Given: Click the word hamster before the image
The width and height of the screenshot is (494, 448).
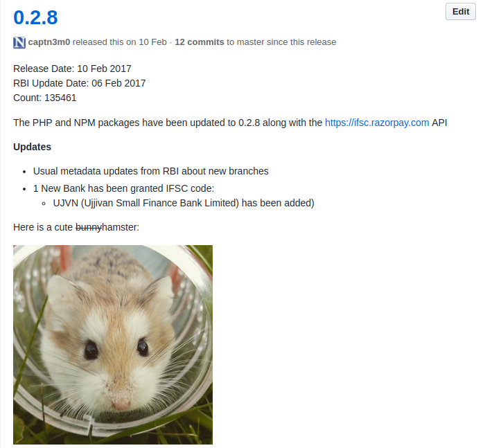Looking at the screenshot, I should (119, 227).
